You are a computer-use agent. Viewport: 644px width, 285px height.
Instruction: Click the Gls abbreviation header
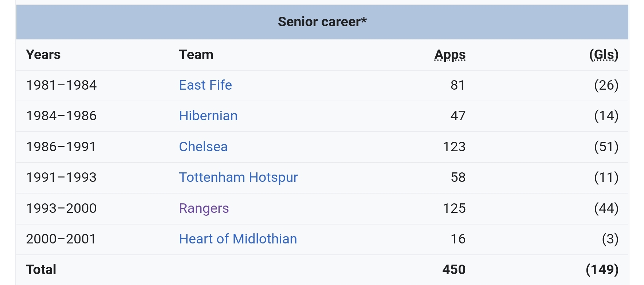point(604,55)
